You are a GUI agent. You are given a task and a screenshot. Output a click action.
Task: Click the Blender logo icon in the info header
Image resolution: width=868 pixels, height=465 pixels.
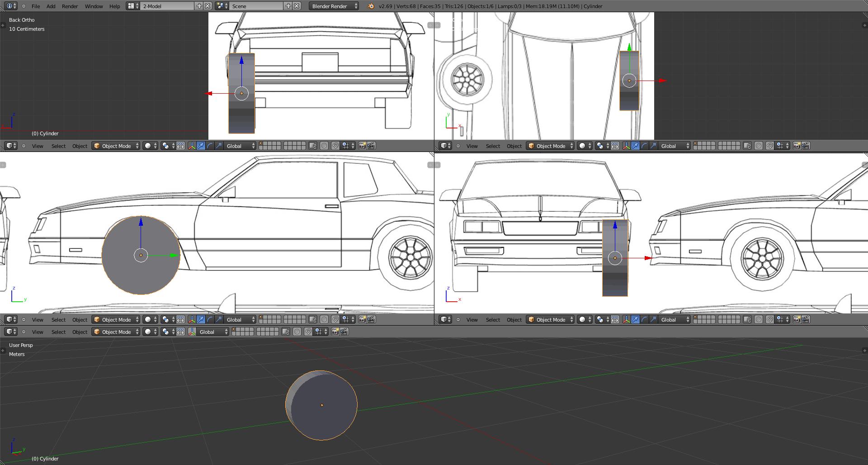pos(371,6)
